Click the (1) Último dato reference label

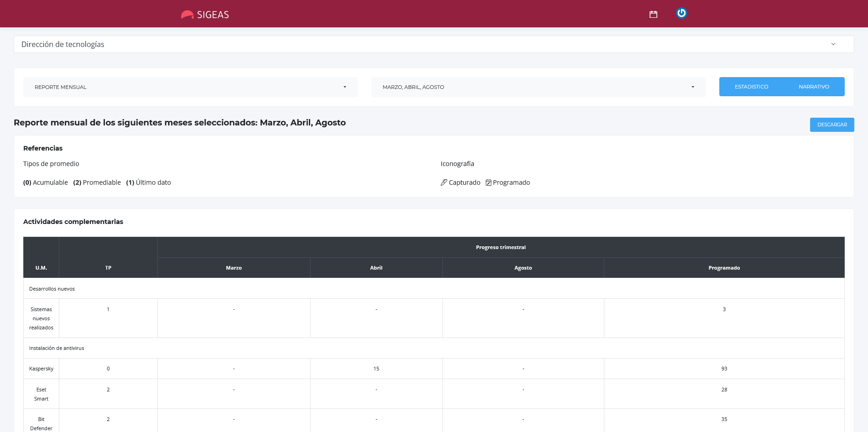pyautogui.click(x=149, y=182)
